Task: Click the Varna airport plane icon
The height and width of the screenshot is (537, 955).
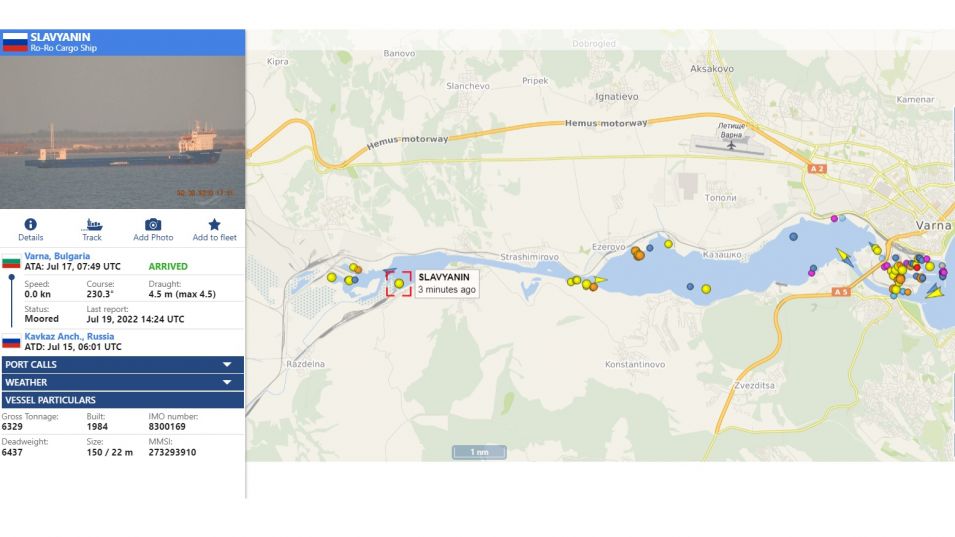Action: pyautogui.click(x=731, y=145)
